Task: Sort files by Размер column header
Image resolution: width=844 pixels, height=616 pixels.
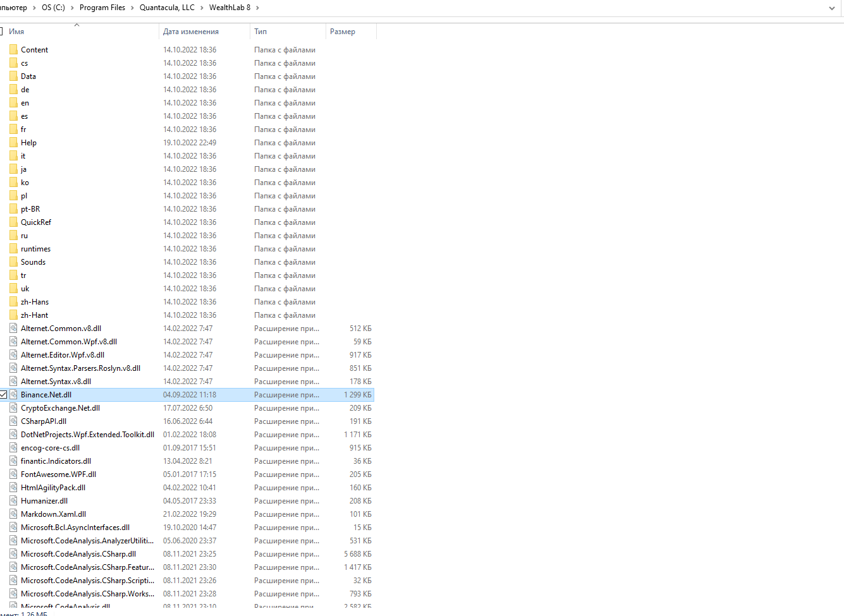Action: 343,31
